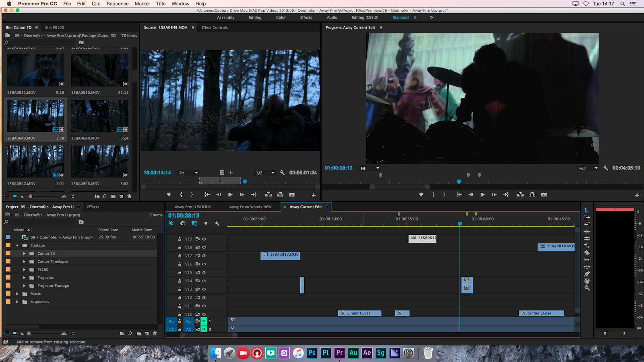Select the Track Select Forward tool
Screen dimensions: 644x362
pos(587,218)
